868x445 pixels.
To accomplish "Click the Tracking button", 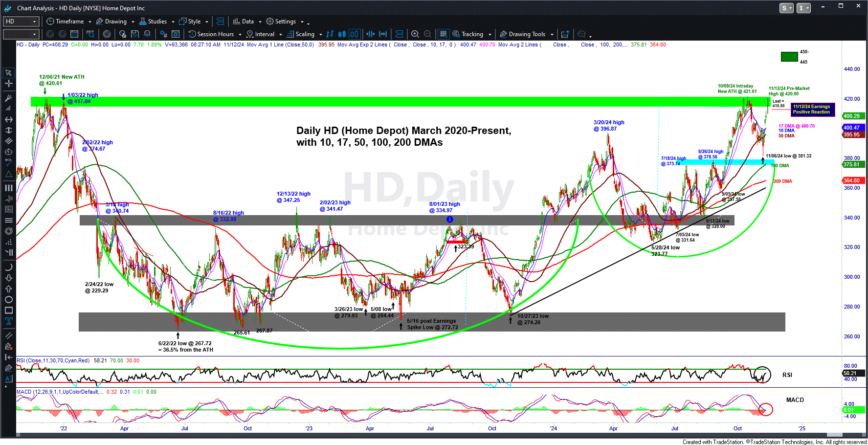I will [468, 34].
